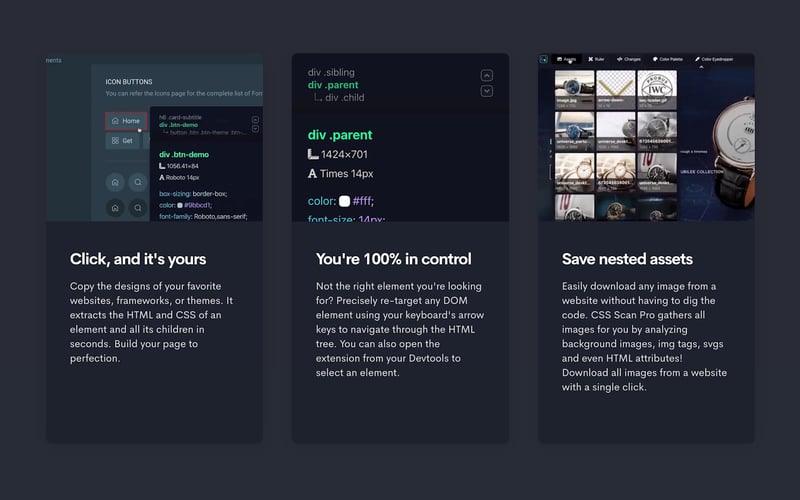
Task: Open the Color Eyedropper tab
Action: point(714,59)
